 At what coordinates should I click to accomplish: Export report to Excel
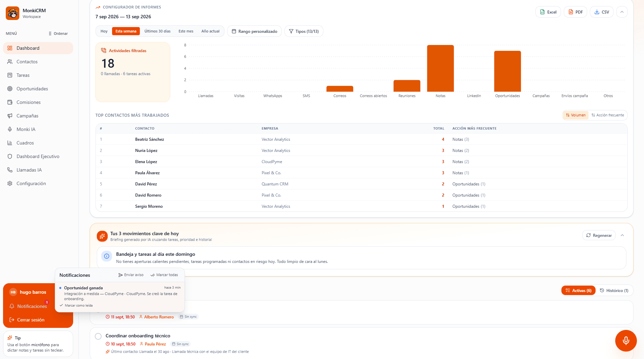point(548,12)
